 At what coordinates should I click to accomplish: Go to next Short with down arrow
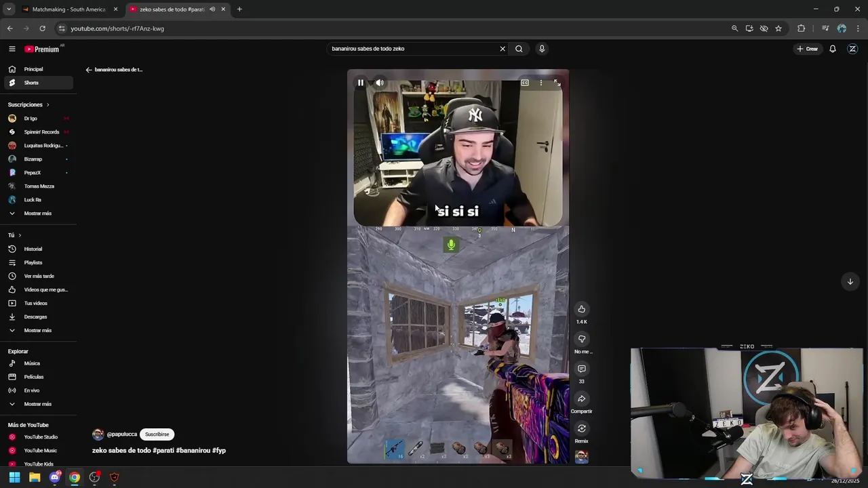(850, 281)
